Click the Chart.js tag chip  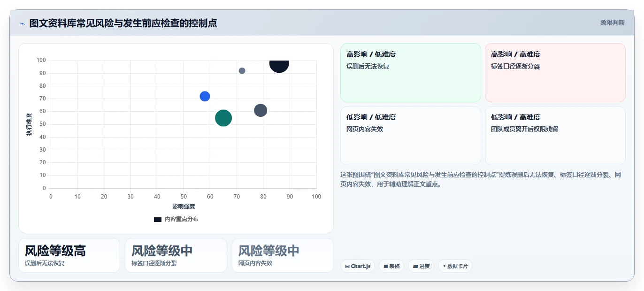point(358,266)
